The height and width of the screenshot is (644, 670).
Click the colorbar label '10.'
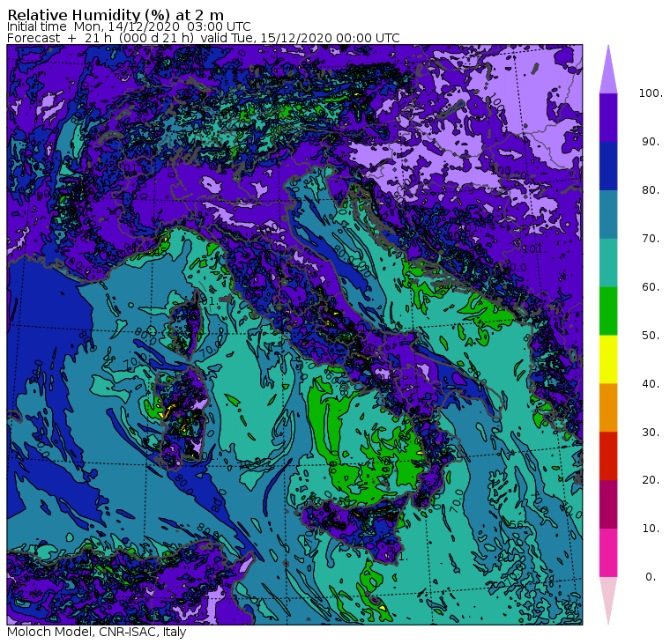(x=651, y=529)
